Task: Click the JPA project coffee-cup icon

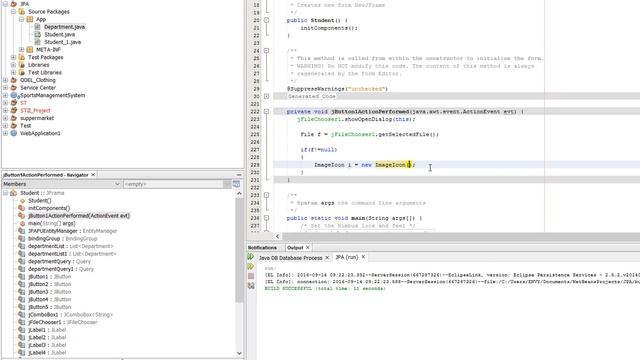Action: click(x=13, y=4)
